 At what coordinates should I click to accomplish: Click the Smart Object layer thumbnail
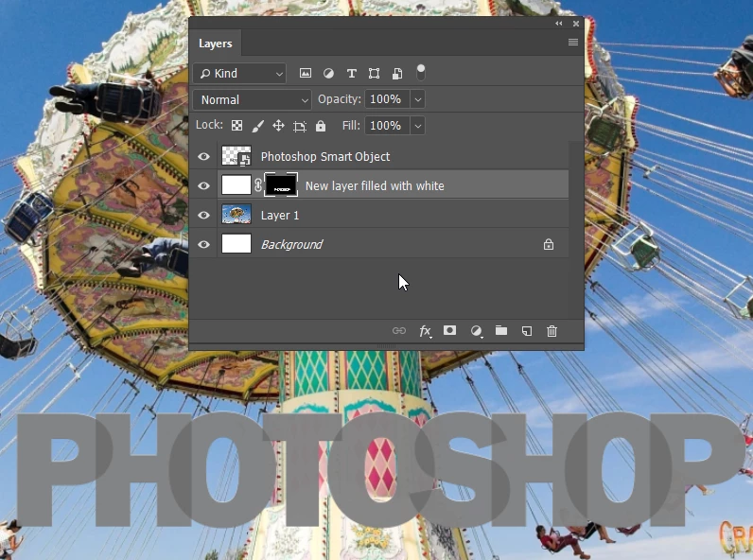click(x=236, y=157)
